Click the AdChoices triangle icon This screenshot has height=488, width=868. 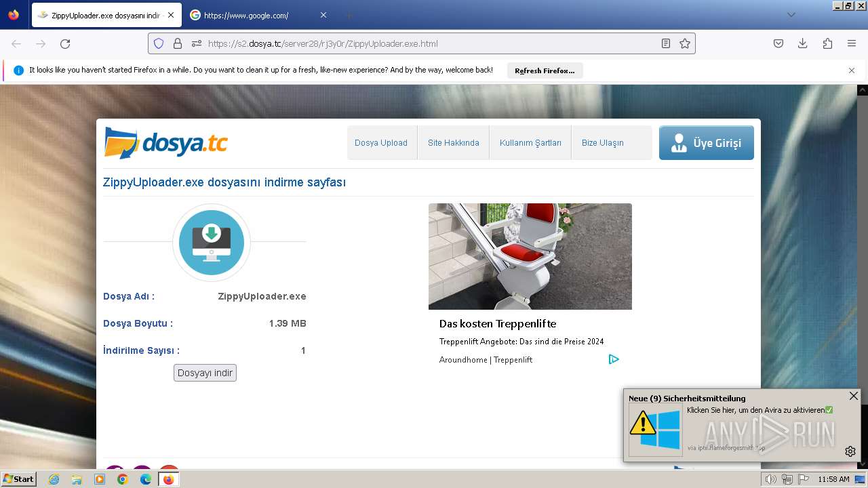click(x=614, y=359)
